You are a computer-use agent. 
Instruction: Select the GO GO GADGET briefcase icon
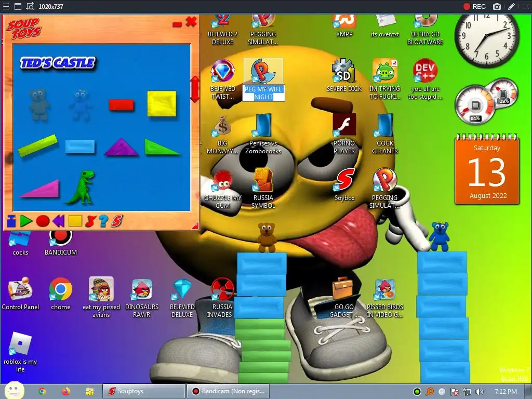tap(344, 298)
